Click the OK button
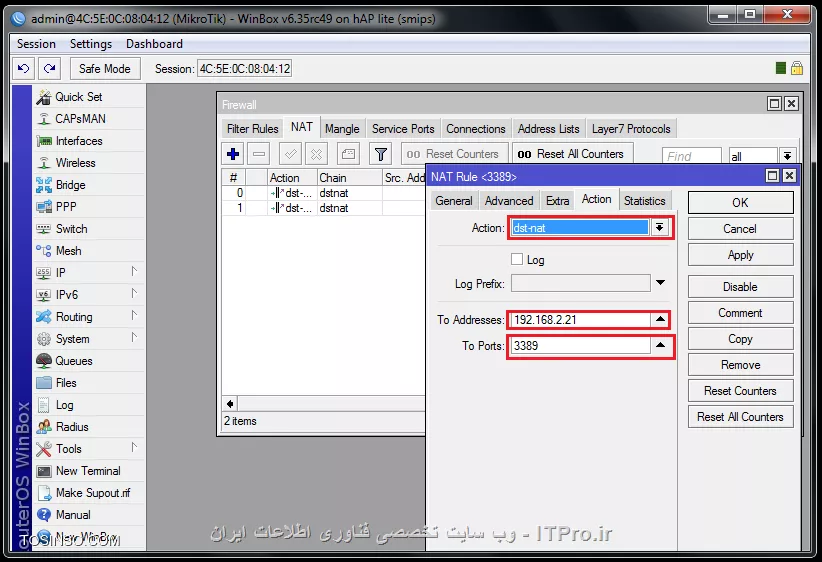The height and width of the screenshot is (562, 822). (740, 203)
